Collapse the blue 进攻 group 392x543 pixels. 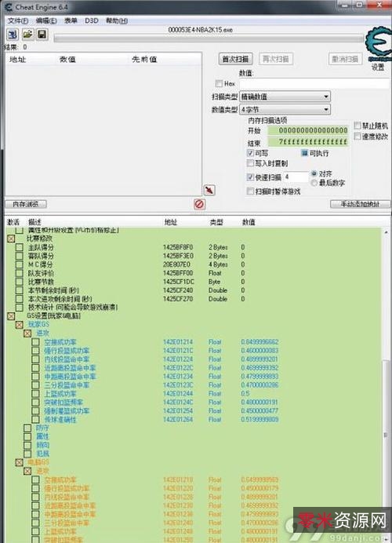click(27, 333)
